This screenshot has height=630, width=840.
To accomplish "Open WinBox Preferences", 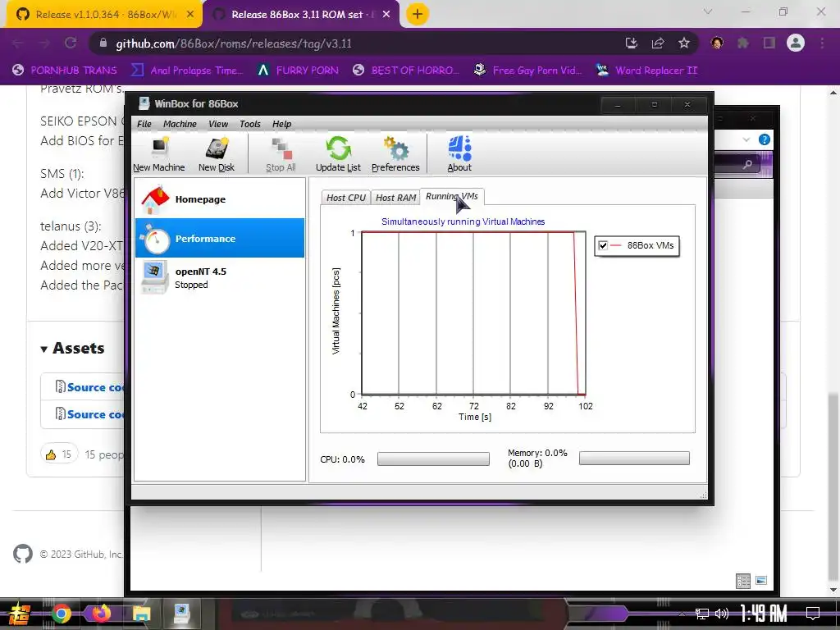I will pos(395,154).
